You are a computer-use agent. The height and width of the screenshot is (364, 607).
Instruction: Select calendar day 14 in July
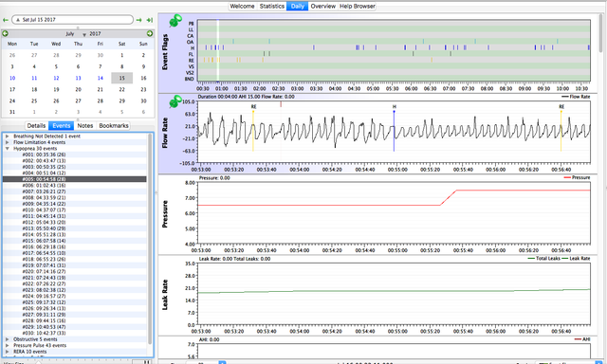coord(101,78)
